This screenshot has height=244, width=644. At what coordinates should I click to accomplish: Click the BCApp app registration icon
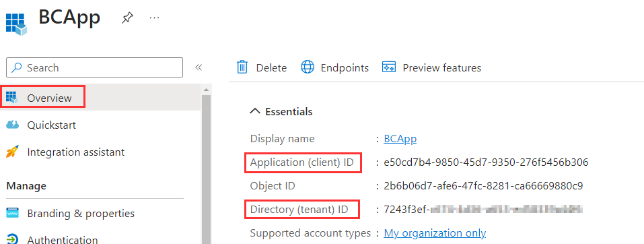coord(16,24)
